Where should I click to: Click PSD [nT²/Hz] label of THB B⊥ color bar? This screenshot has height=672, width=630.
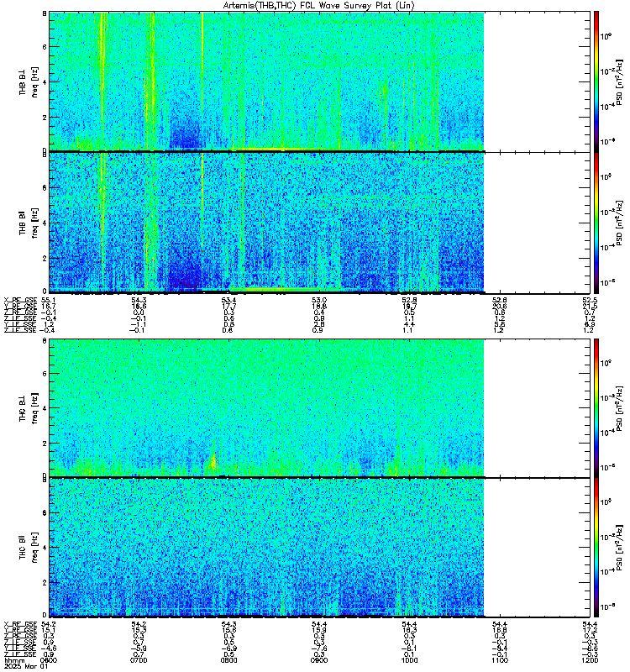619,81
